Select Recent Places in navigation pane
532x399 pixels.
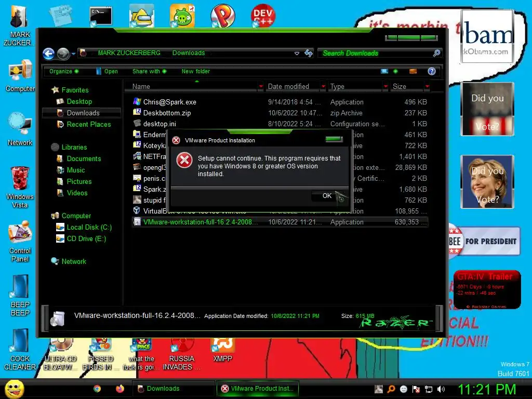[x=88, y=125]
